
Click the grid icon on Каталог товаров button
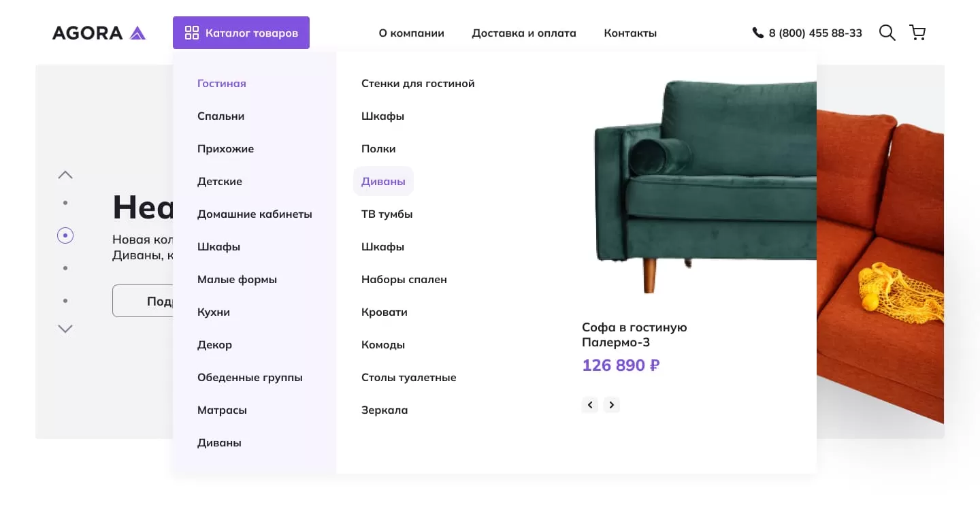[191, 32]
